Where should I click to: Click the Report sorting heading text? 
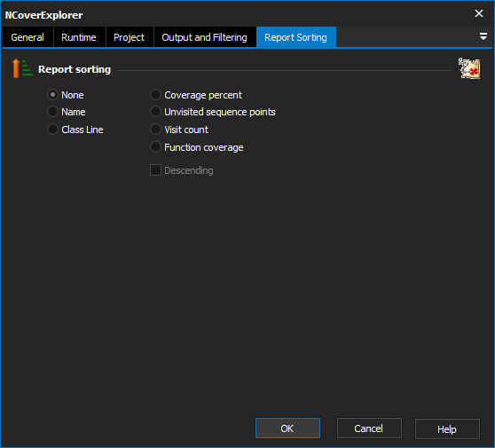tap(75, 69)
